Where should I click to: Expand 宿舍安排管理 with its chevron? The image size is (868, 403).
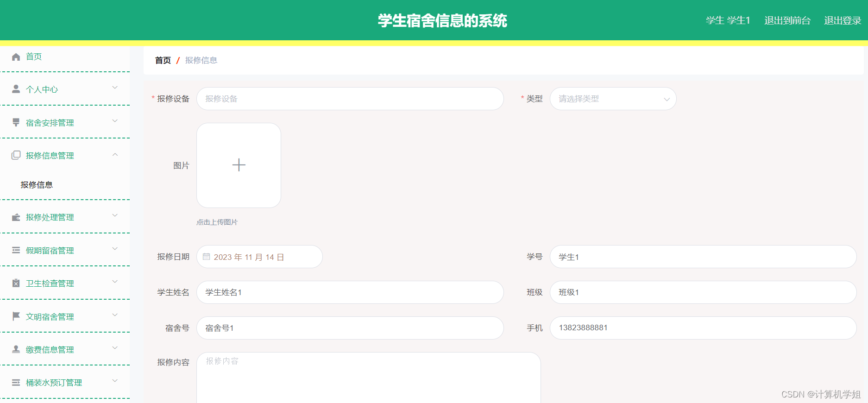click(115, 121)
